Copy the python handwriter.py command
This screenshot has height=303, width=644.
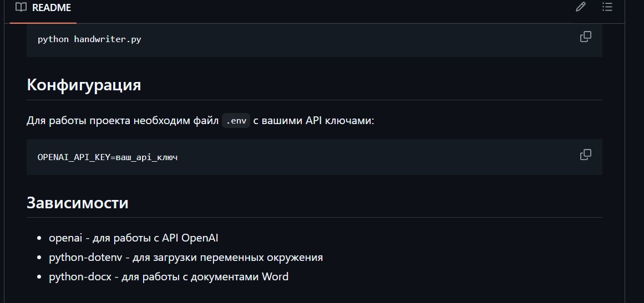point(585,37)
